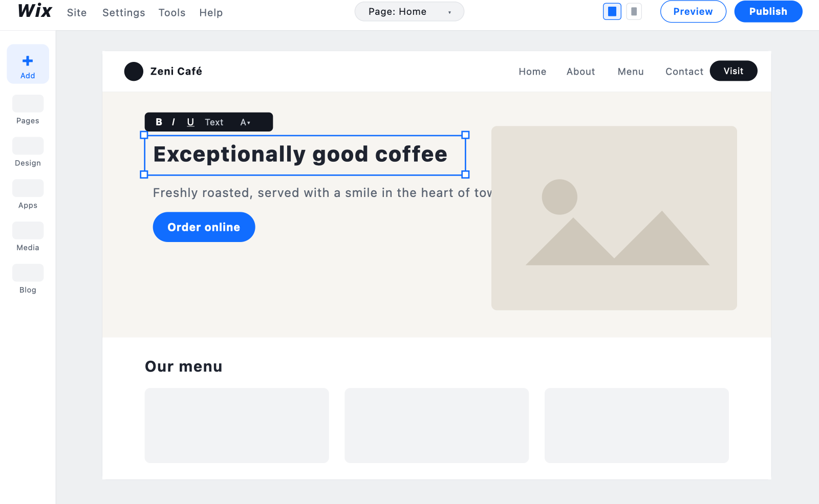This screenshot has height=504, width=819.
Task: Open the Pages panel
Action: [28, 110]
